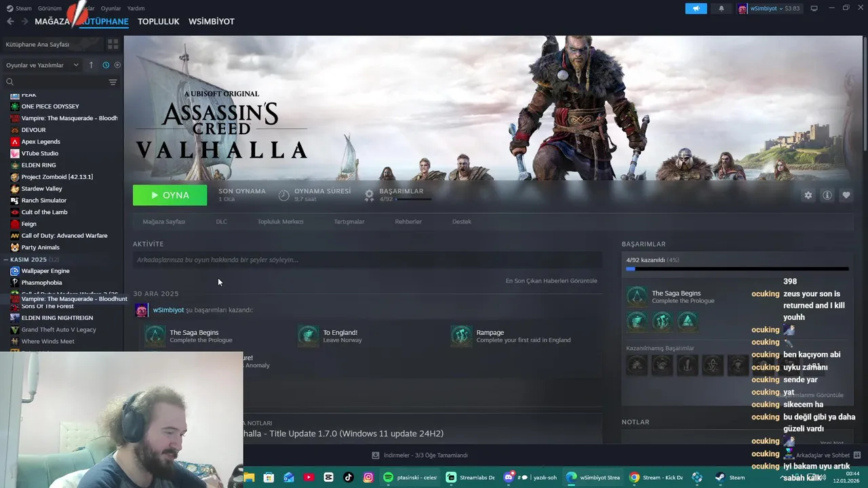Viewport: 868px width, 488px height.
Task: Click The Saga Begins achievement icon in activity
Action: 155,335
